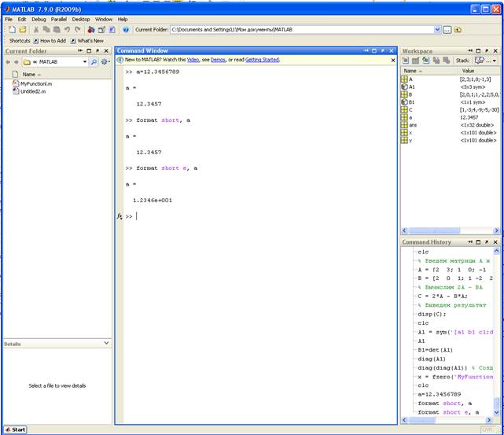Select disp(C); in Command History

click(x=432, y=314)
